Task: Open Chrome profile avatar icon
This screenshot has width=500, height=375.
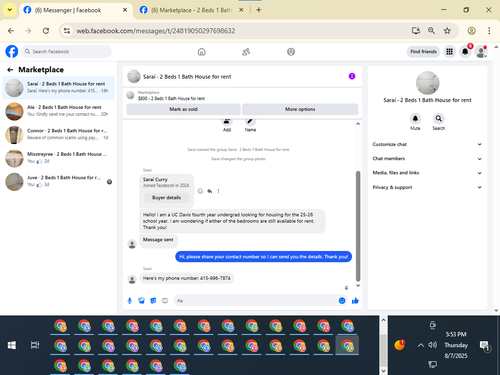Action: pyautogui.click(x=472, y=31)
